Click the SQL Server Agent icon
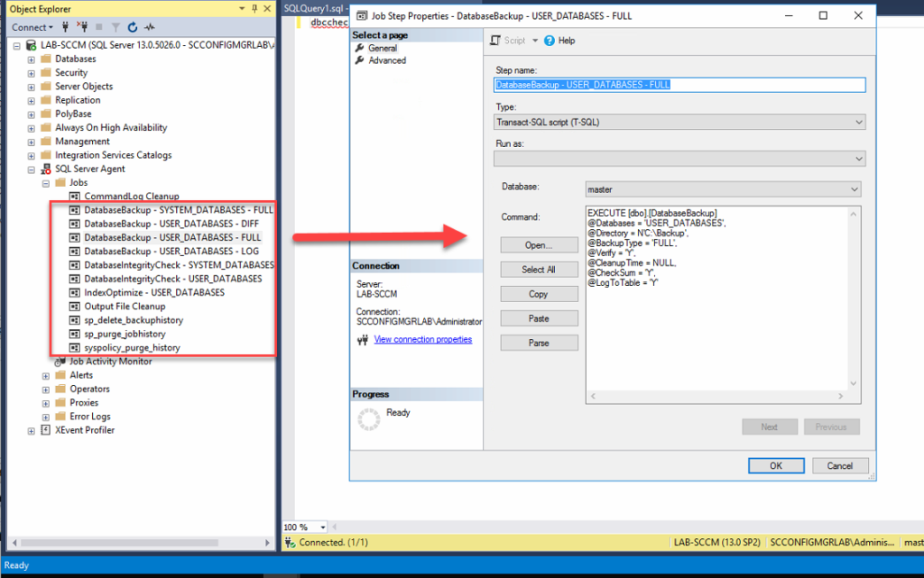The image size is (924, 578). 45,169
